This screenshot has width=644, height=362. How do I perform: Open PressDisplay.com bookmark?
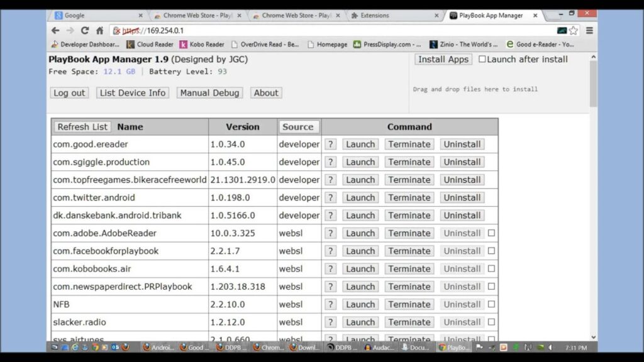[387, 45]
